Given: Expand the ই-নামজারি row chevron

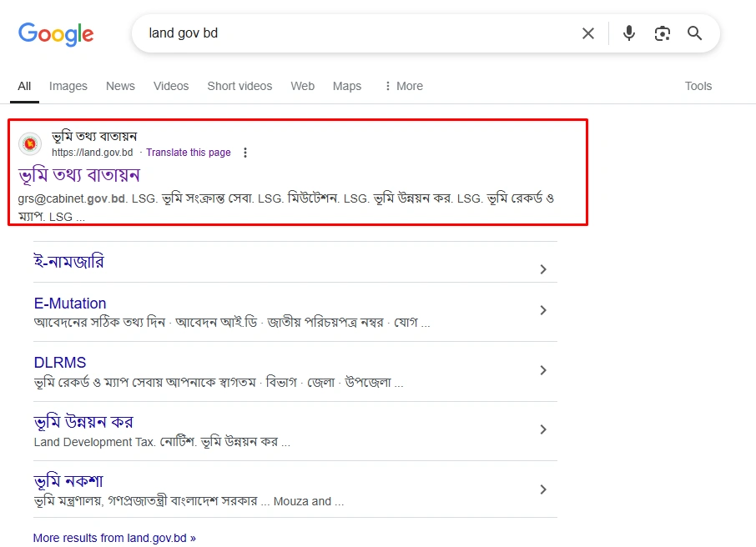Looking at the screenshot, I should click(x=543, y=269).
